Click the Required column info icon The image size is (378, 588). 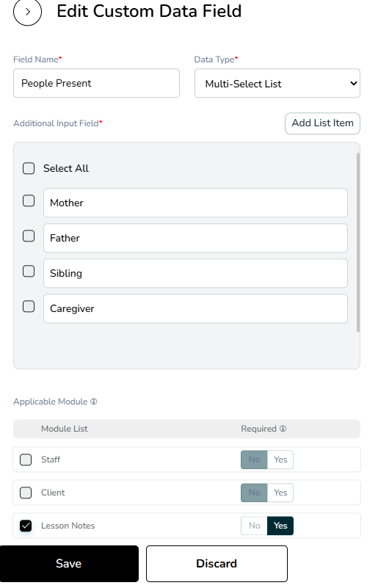coord(283,428)
